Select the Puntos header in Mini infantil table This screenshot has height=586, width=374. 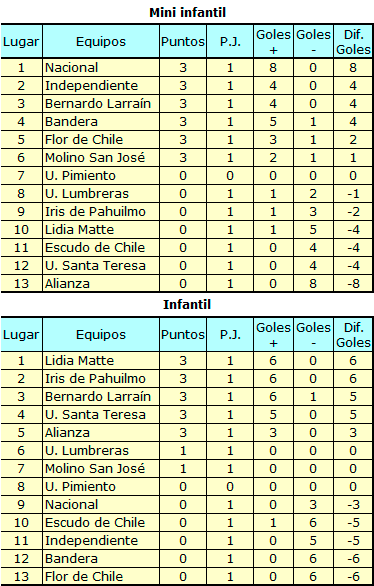(x=183, y=42)
